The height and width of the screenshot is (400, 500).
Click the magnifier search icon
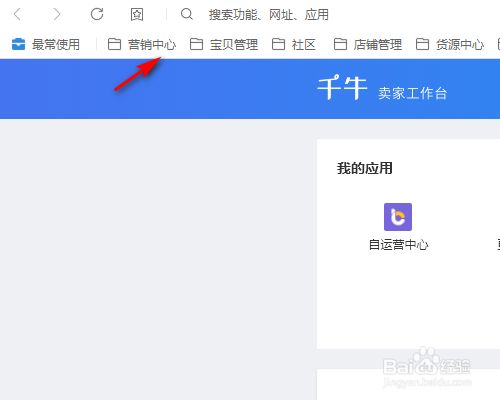(187, 14)
